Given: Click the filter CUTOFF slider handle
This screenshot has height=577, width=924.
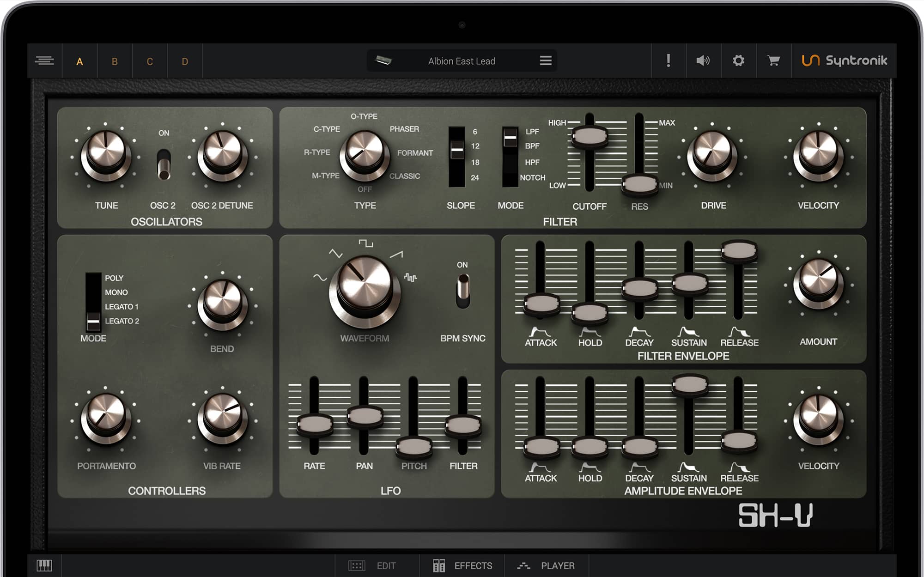Looking at the screenshot, I should 589,136.
